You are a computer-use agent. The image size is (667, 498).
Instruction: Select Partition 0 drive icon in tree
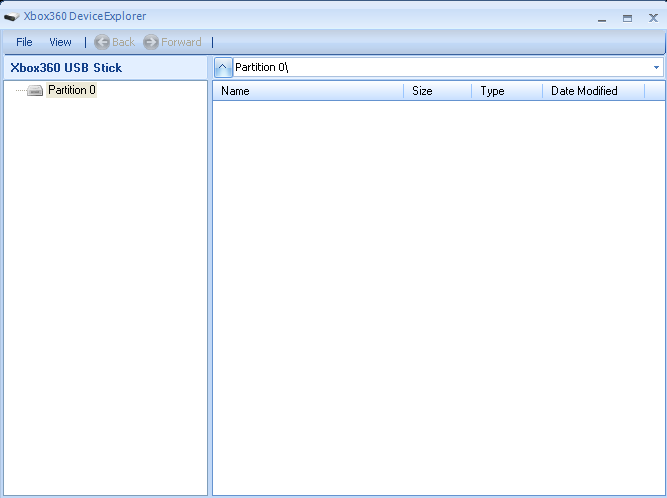(35, 90)
